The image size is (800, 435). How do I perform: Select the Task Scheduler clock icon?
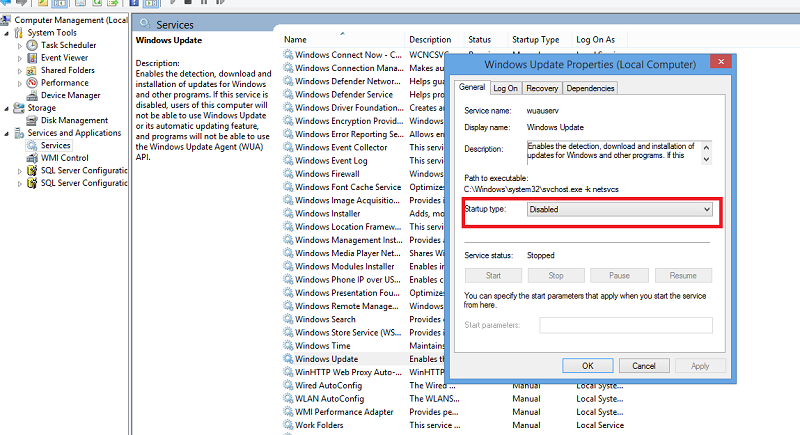click(32, 45)
